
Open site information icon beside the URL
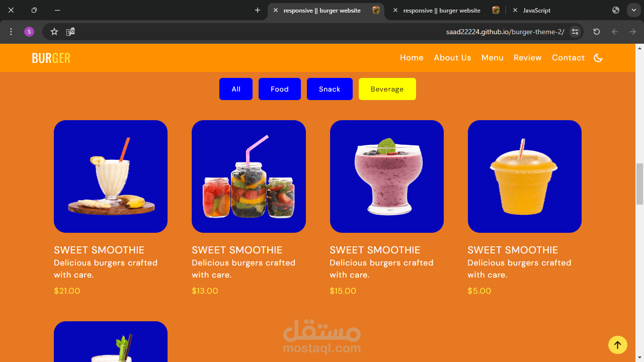(575, 32)
